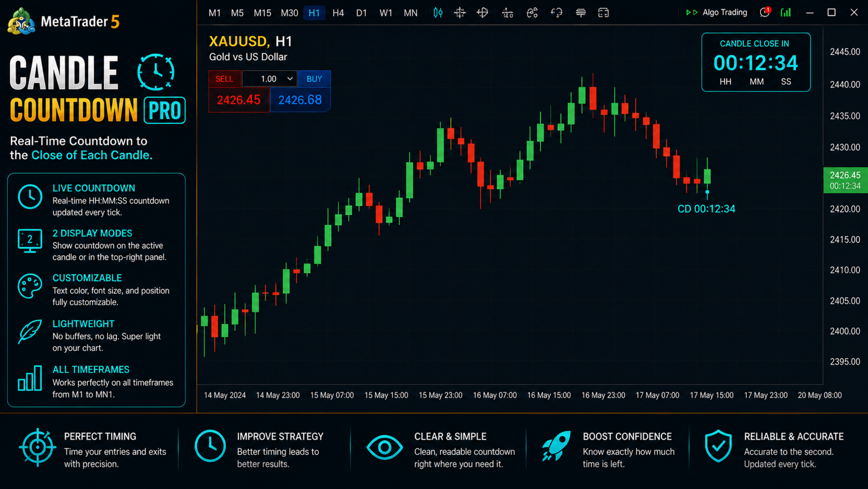Viewport: 868px width, 489px height.
Task: Click the clock icon beside Improve Strategy
Action: click(210, 446)
